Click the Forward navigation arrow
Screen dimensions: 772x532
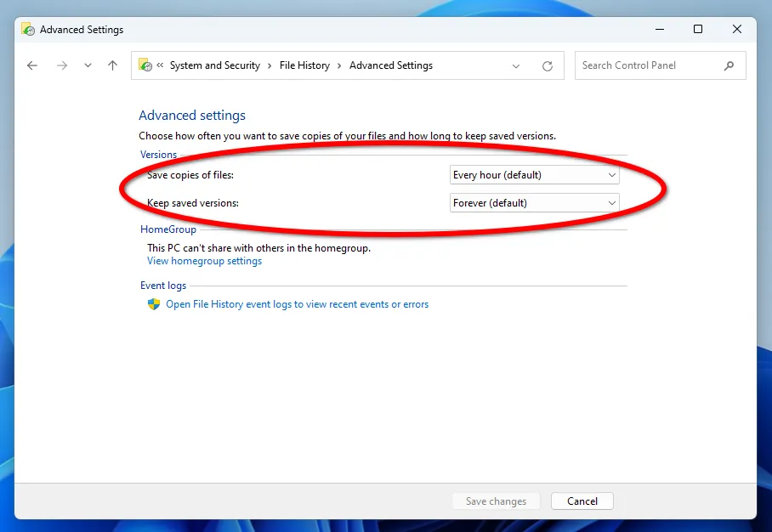(x=61, y=65)
